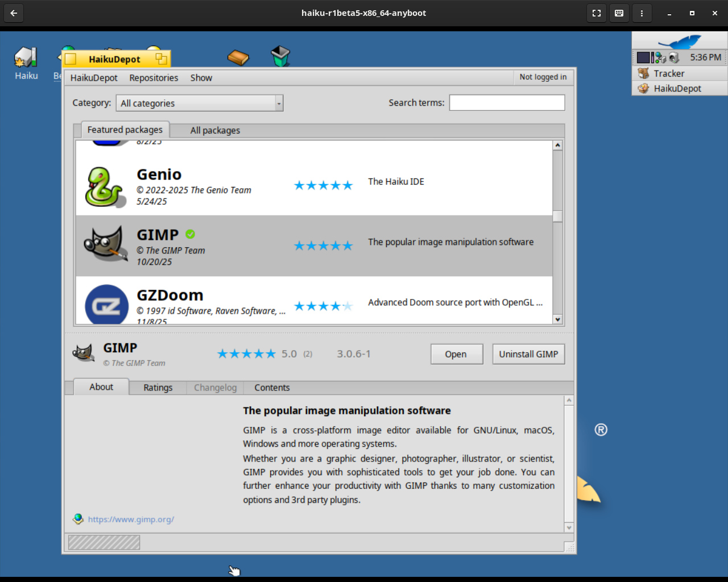The height and width of the screenshot is (582, 728).
Task: Switch to the Ratings tab for GIMP
Action: [x=158, y=387]
